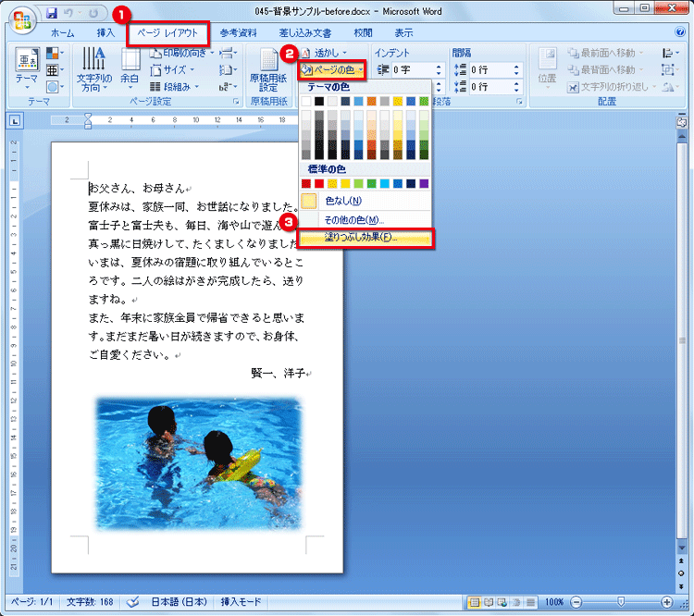Screen dimensions: 694x616
Task: Open the line numbers icon menu
Action: click(228, 70)
